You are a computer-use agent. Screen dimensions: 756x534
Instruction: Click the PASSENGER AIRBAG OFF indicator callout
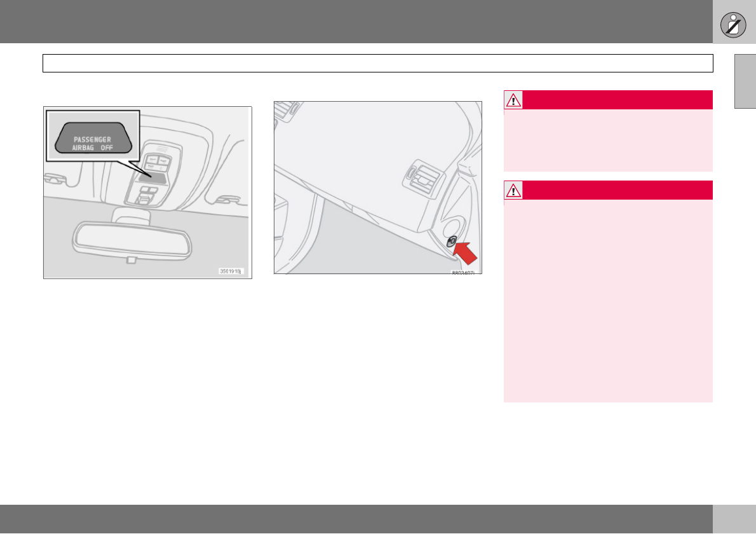93,136
